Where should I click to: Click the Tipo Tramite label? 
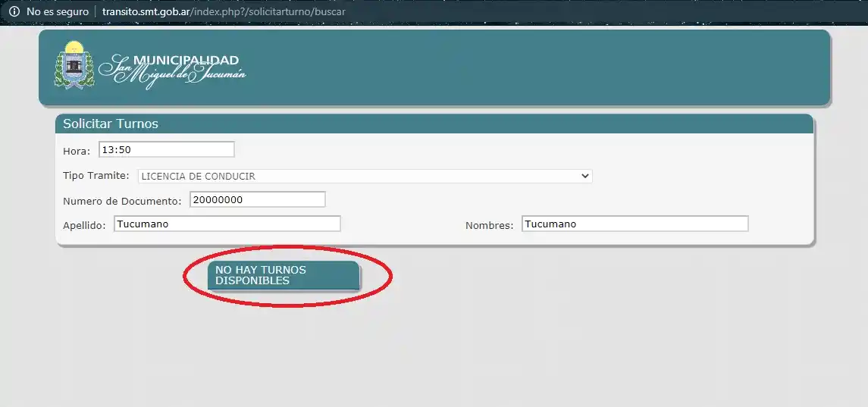click(96, 176)
